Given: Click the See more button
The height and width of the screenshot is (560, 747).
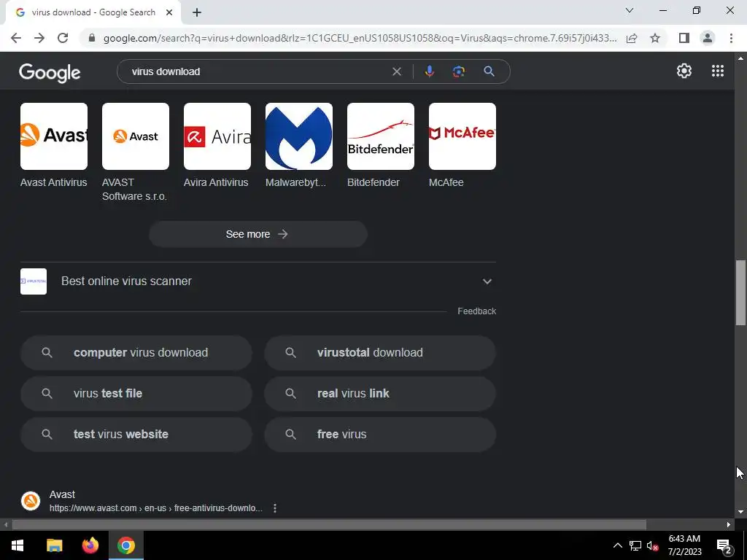Looking at the screenshot, I should click(x=258, y=234).
